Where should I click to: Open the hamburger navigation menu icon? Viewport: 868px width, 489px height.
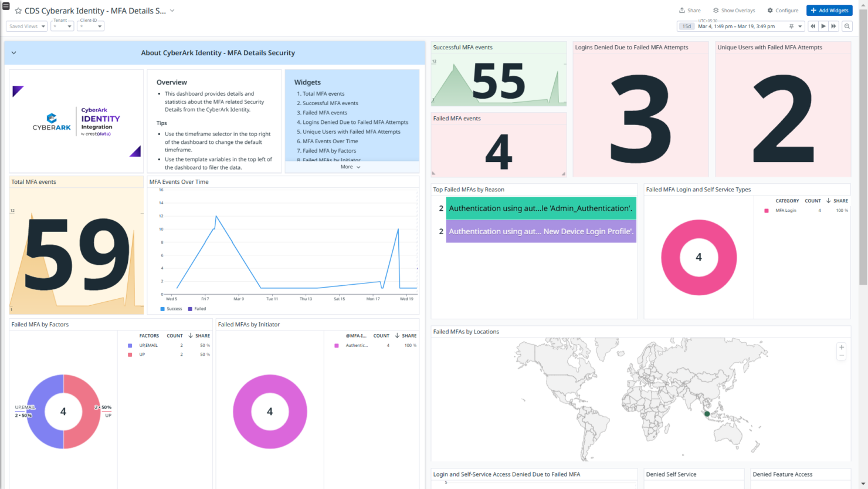coord(6,6)
